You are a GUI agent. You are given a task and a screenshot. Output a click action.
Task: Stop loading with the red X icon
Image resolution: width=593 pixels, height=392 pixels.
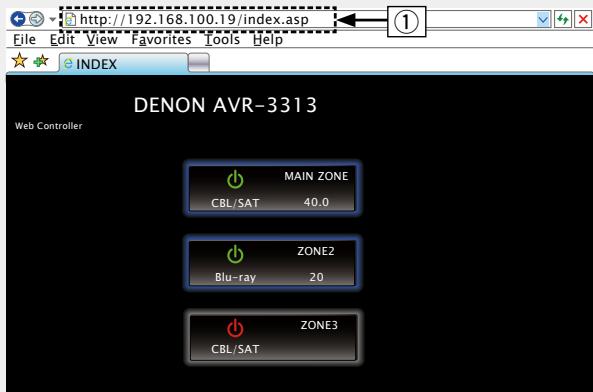click(583, 19)
